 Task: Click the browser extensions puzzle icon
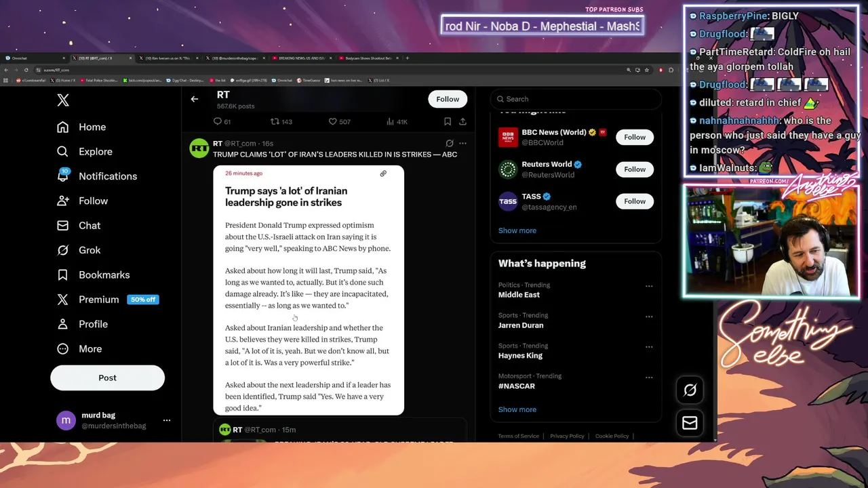coord(671,70)
